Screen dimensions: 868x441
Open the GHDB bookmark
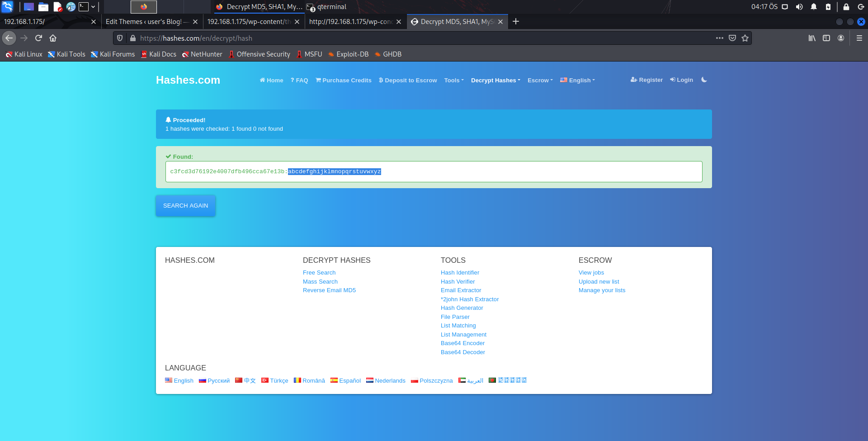coord(388,54)
